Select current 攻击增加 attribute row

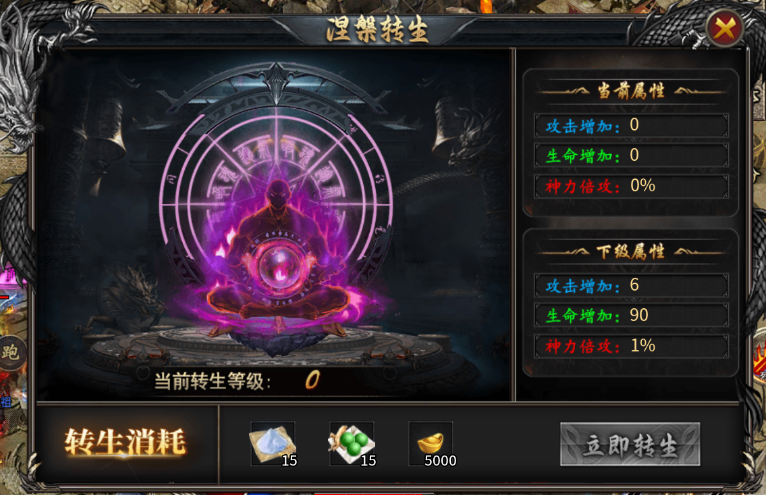point(631,126)
